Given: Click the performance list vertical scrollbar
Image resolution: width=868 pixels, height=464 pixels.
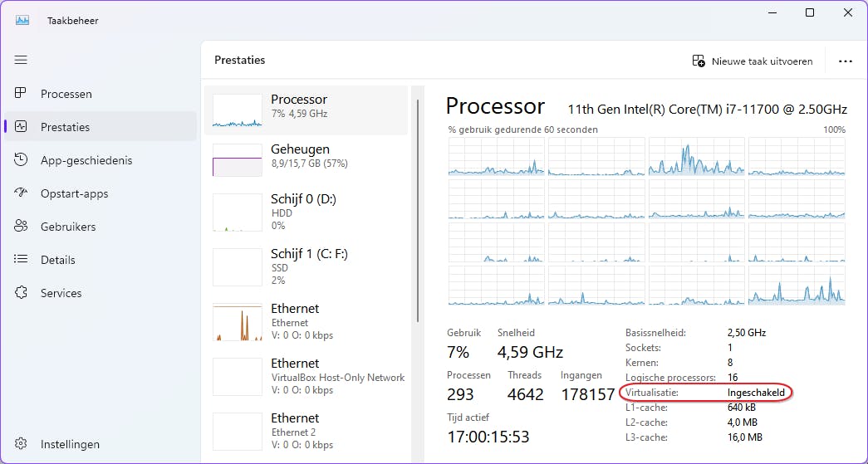Looking at the screenshot, I should [417, 208].
